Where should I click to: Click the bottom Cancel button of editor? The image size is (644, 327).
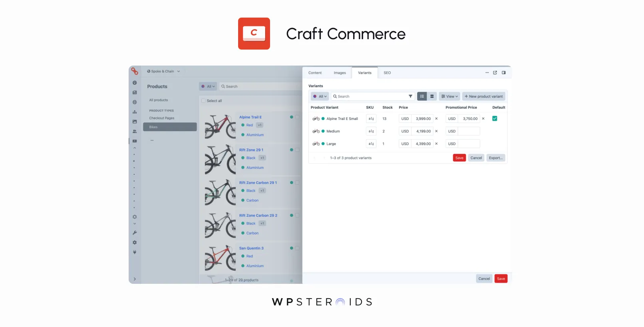click(x=484, y=279)
